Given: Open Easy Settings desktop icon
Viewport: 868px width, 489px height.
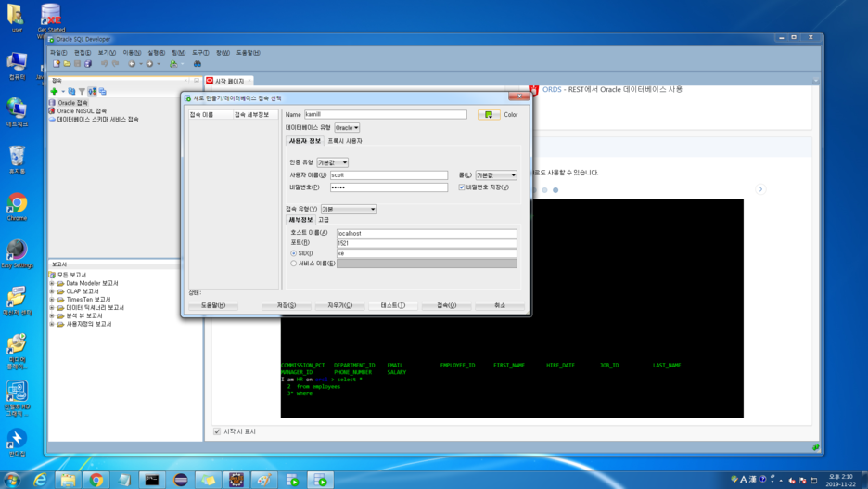Looking at the screenshot, I should pos(17,254).
